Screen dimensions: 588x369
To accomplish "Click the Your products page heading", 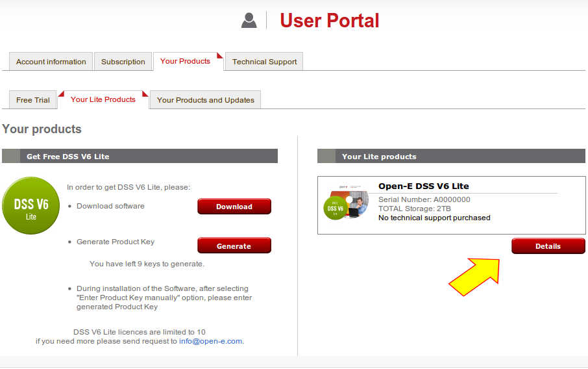I will 42,129.
